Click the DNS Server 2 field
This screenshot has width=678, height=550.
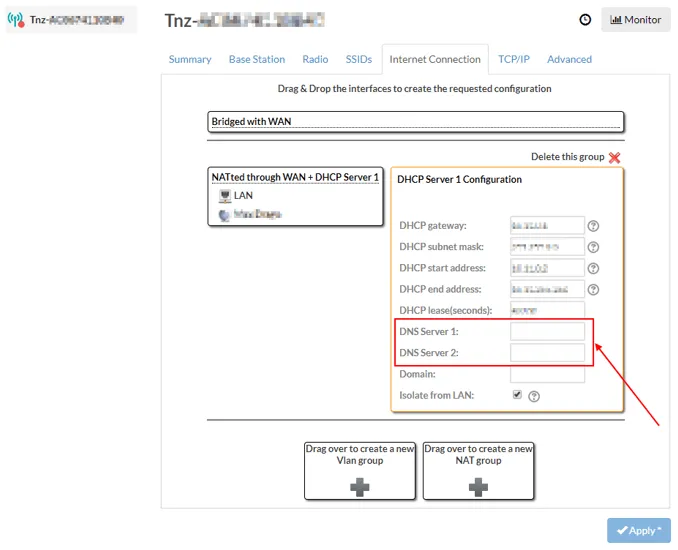[x=547, y=353]
